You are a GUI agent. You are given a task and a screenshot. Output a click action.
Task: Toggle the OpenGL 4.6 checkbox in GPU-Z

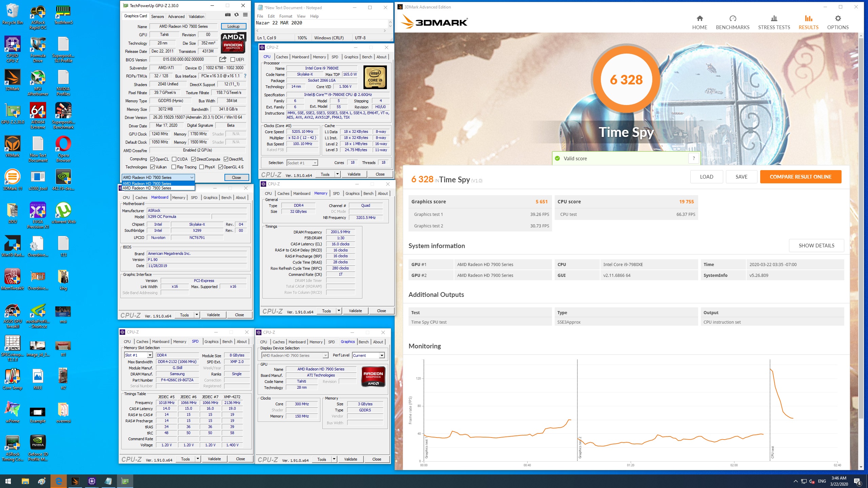[x=220, y=167]
